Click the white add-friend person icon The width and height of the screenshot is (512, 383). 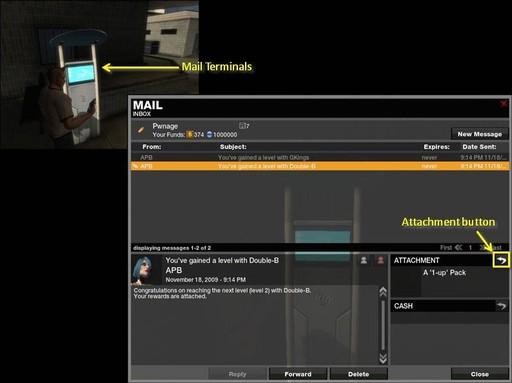pos(364,260)
